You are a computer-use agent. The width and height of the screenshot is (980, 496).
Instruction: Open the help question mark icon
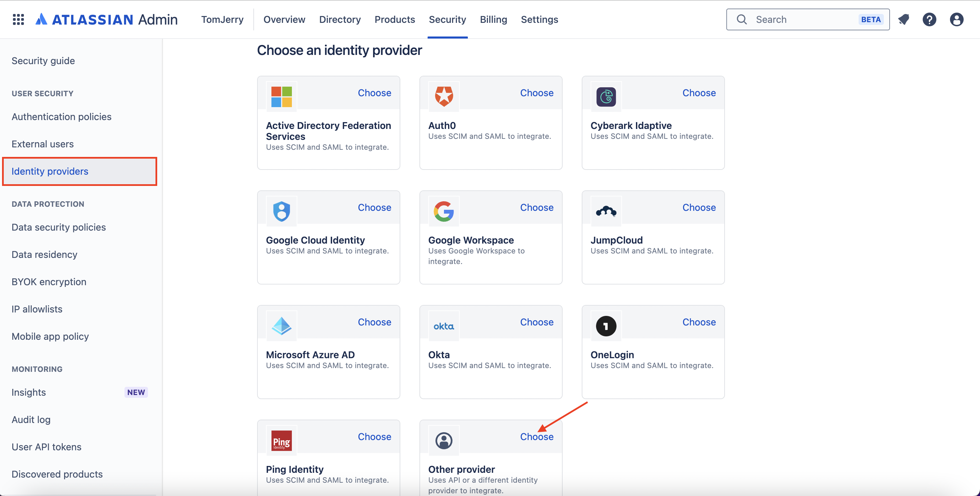930,19
